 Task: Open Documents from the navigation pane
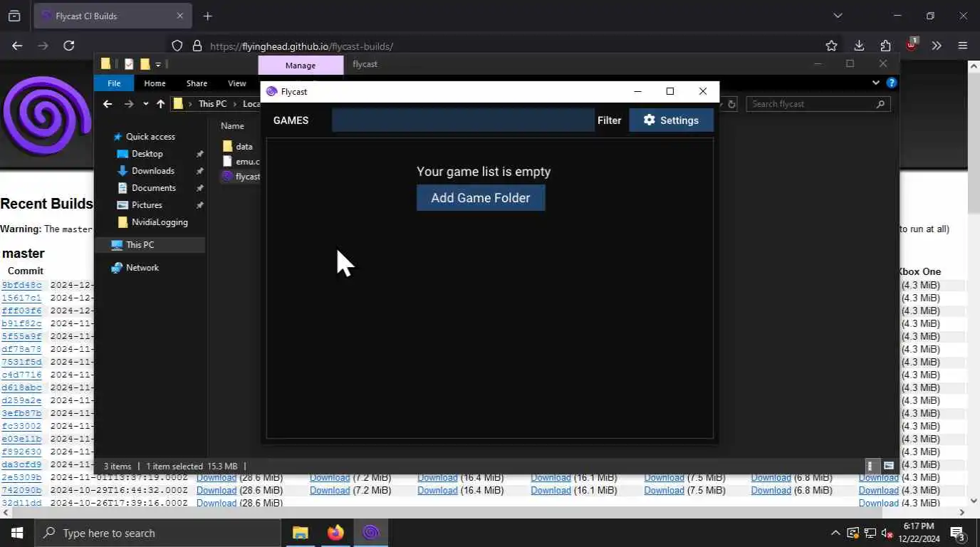153,188
